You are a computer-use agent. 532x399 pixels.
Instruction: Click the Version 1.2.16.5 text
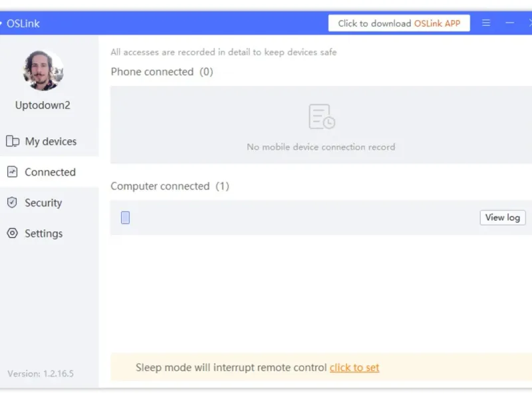click(41, 374)
